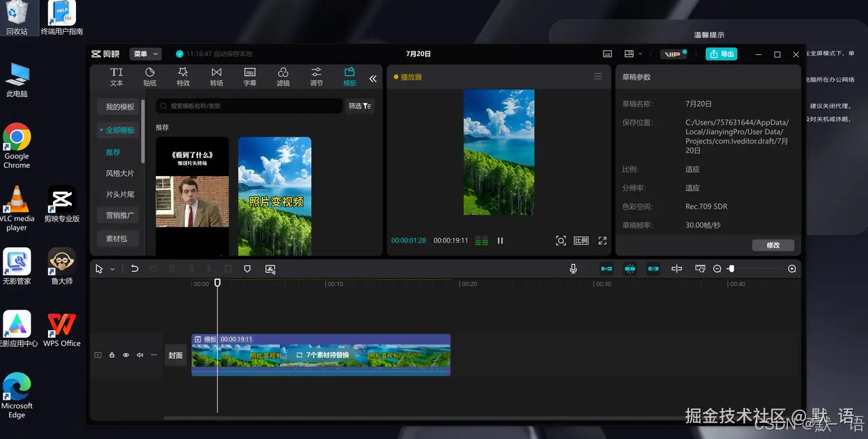Open Google Chrome desktop icon

[17, 146]
